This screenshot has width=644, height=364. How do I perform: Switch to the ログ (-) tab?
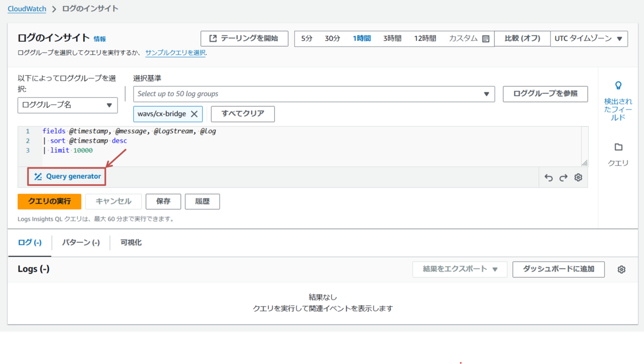pyautogui.click(x=30, y=243)
